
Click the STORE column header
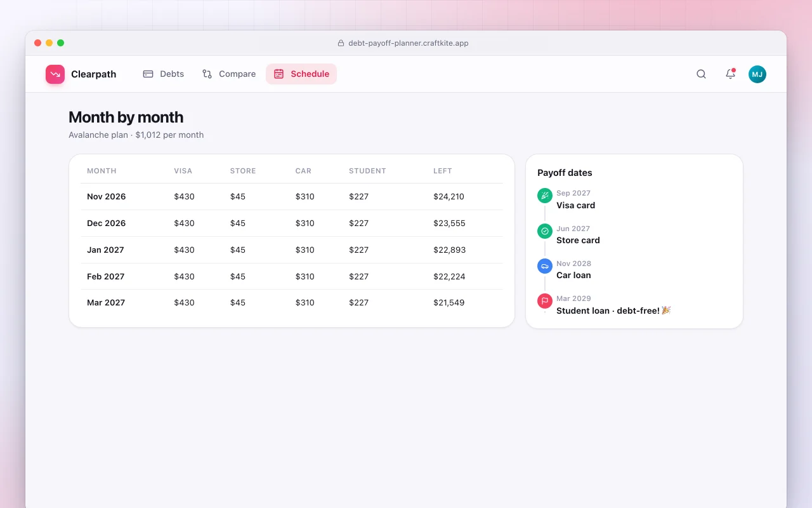click(x=243, y=171)
